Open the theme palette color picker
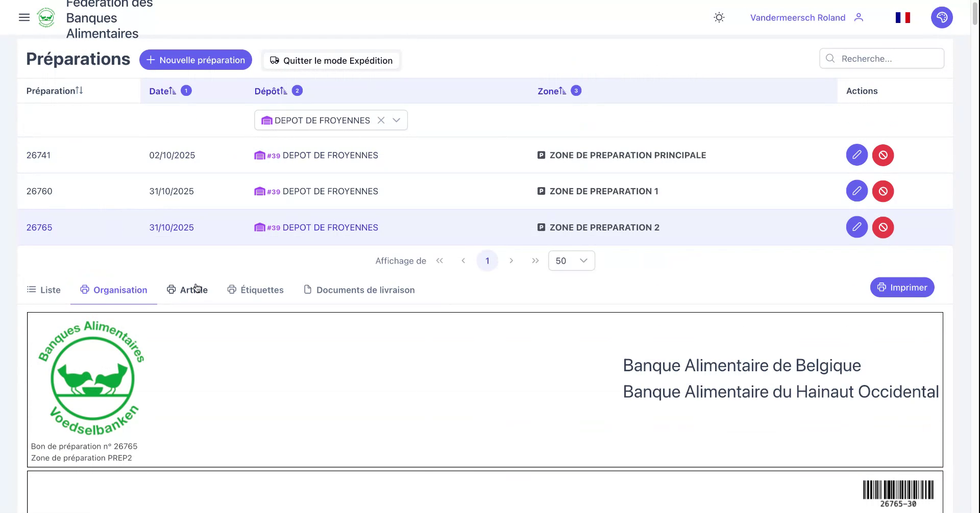Viewport: 980px width, 513px height. tap(942, 17)
